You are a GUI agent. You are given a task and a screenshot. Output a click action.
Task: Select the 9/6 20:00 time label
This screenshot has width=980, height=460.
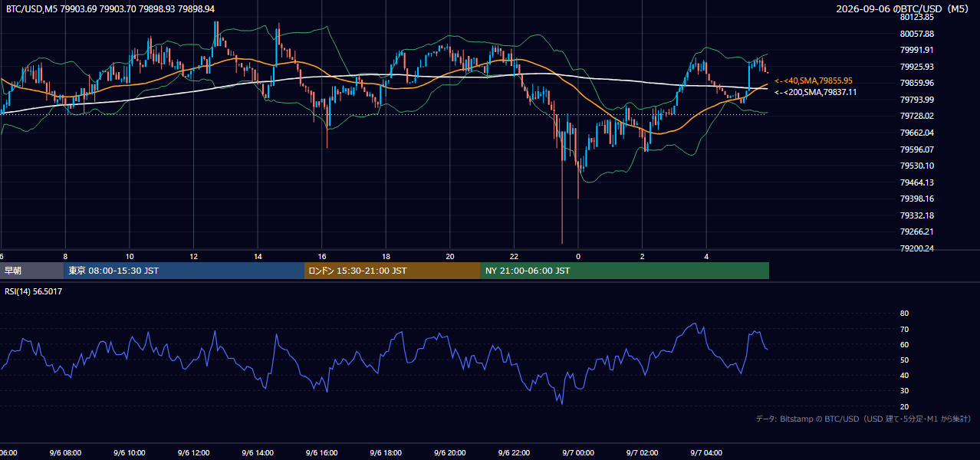click(x=450, y=453)
